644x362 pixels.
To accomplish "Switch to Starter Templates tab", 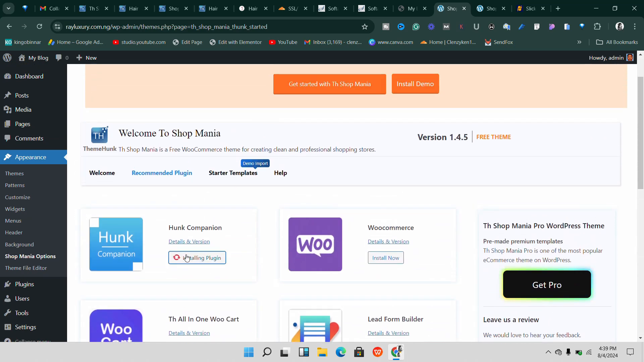I will pyautogui.click(x=233, y=173).
